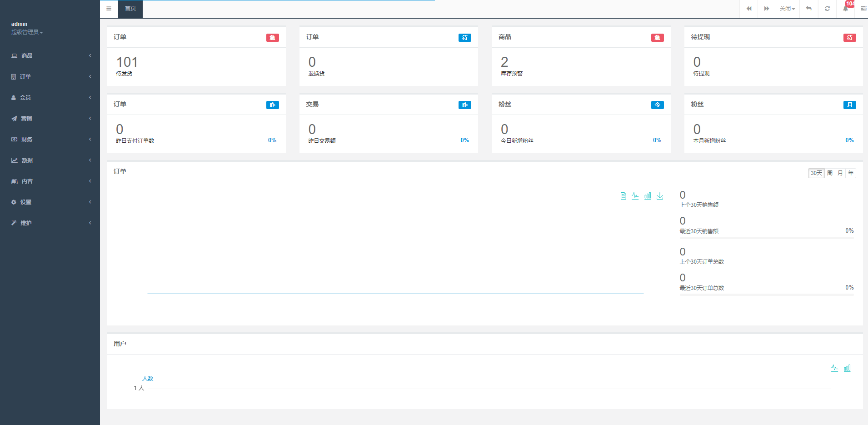Click red 待 badge on 待提现 card
Image resolution: width=868 pixels, height=425 pixels.
pyautogui.click(x=850, y=38)
